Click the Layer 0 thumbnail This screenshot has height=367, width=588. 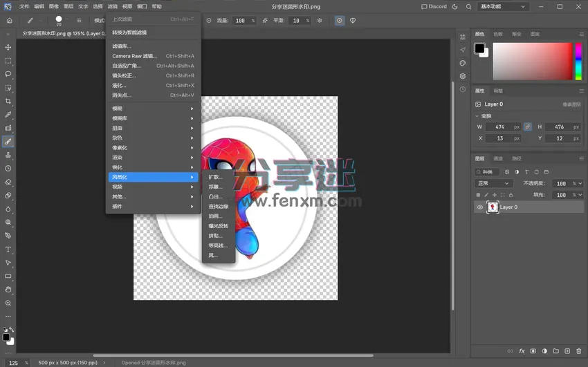click(x=493, y=207)
